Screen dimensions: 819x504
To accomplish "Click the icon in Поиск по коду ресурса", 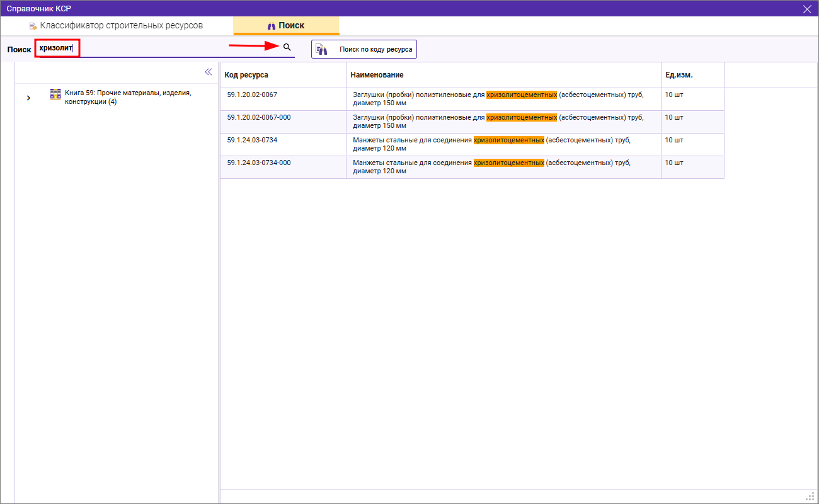I will 322,49.
